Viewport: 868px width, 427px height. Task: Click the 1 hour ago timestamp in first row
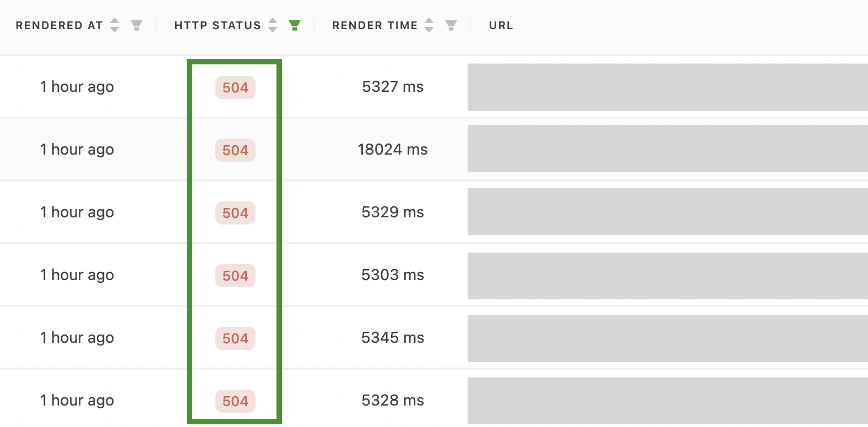77,86
